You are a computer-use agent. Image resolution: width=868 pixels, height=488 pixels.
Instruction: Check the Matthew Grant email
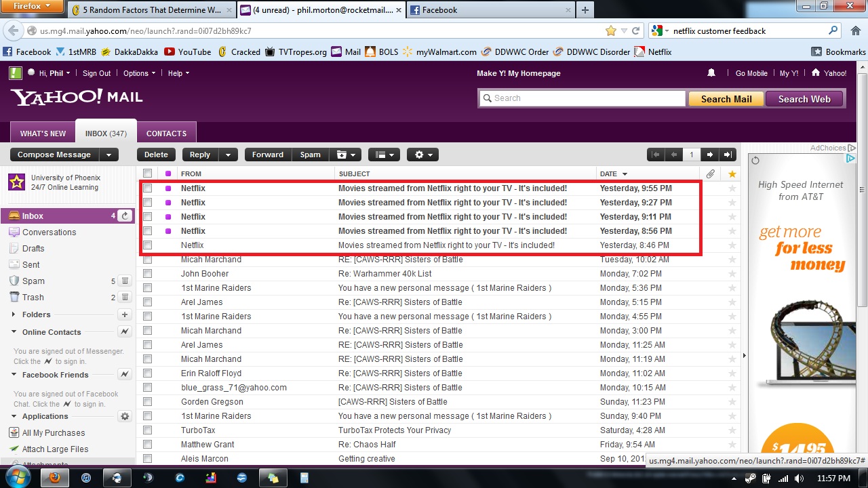tap(148, 445)
